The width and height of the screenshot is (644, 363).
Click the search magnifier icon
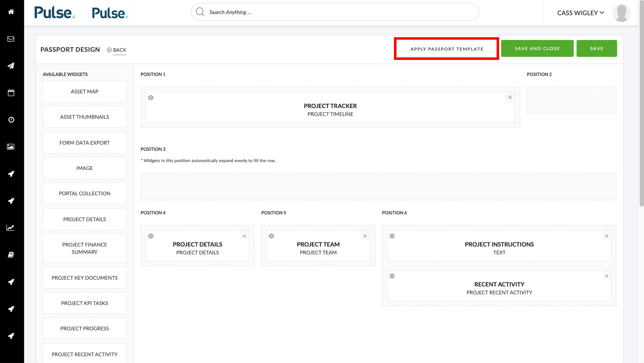[x=200, y=12]
